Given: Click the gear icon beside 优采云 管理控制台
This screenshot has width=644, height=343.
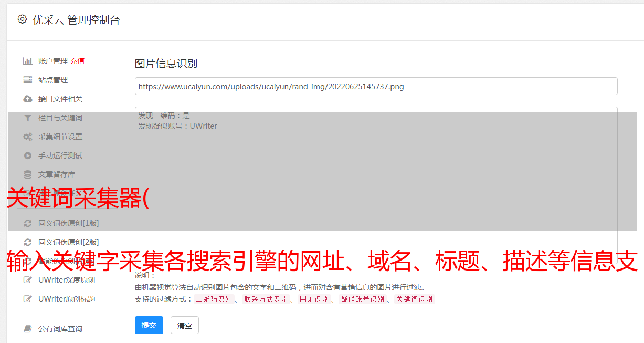Looking at the screenshot, I should 22,19.
